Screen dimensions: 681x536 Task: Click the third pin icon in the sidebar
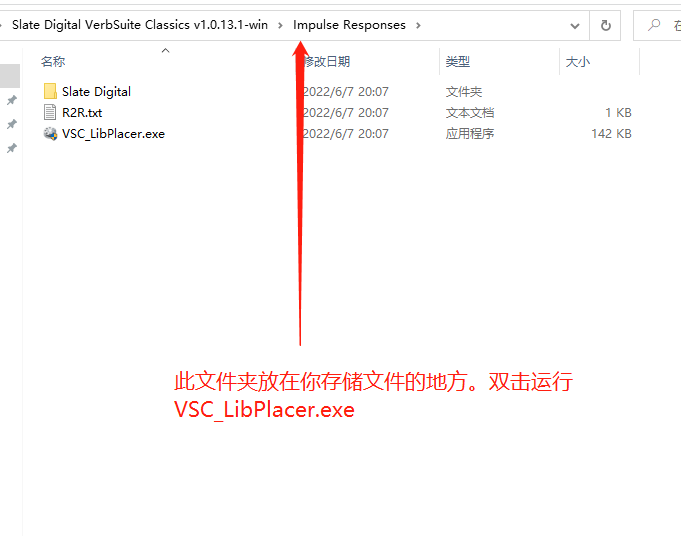click(12, 148)
